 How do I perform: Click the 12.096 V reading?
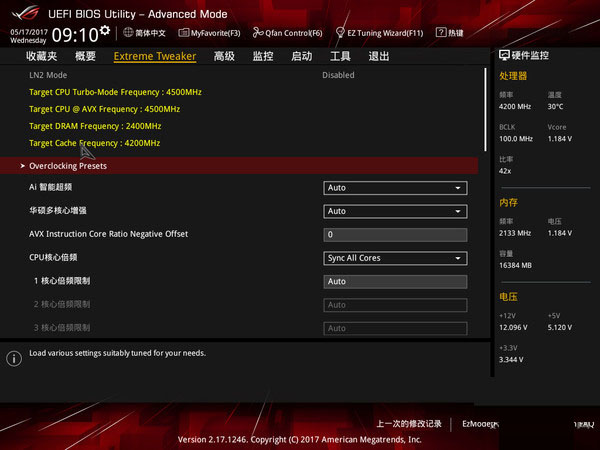[513, 327]
